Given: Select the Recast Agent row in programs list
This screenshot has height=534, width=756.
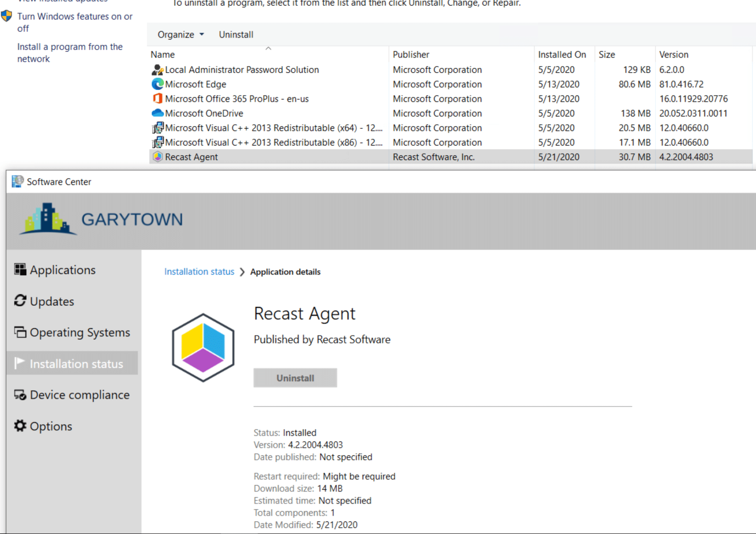Looking at the screenshot, I should [191, 157].
